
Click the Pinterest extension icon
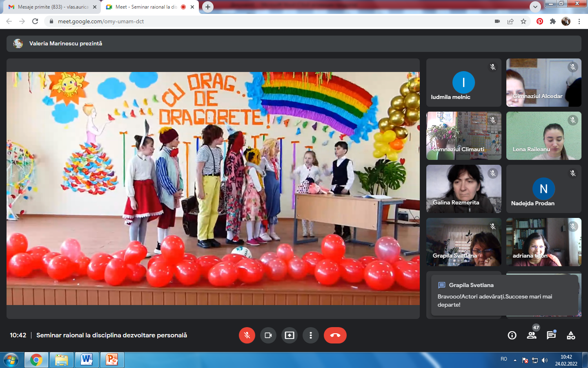click(540, 21)
